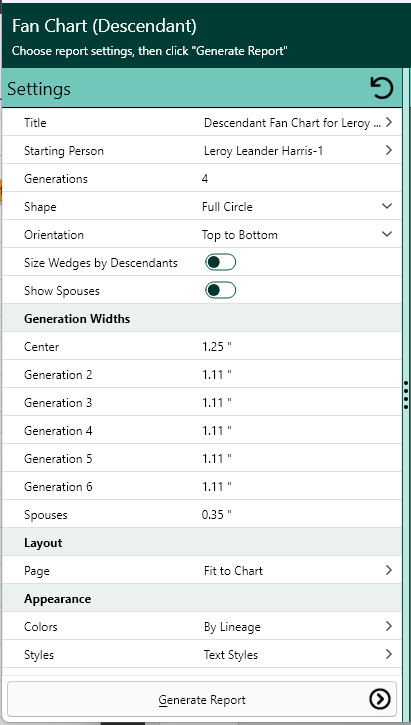
Task: Edit Spouses width 0.35" value
Action: 217,515
